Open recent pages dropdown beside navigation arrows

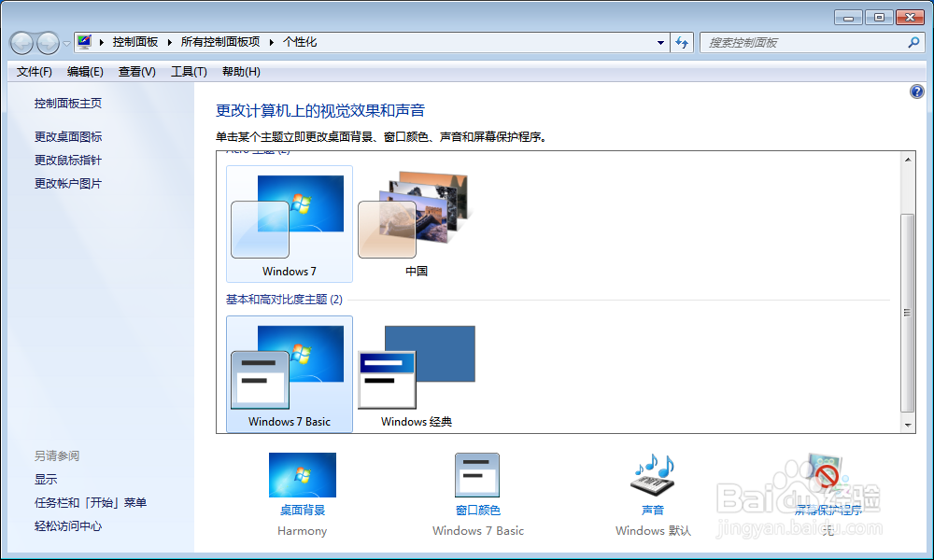66,43
